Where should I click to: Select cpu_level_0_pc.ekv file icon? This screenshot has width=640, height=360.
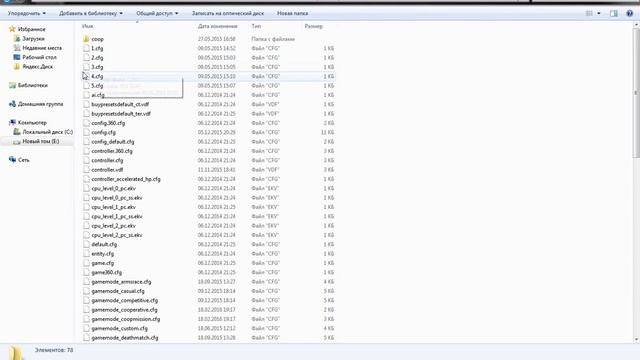86,188
